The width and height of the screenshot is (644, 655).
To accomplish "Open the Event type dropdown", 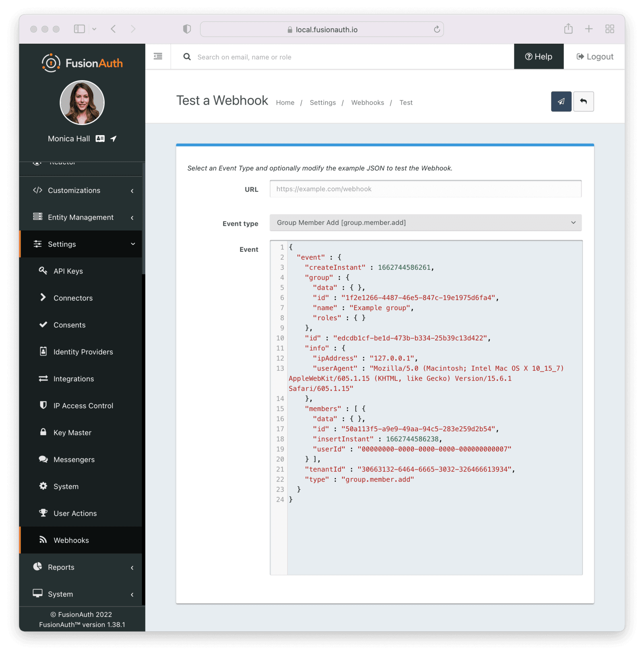I will [x=425, y=222].
